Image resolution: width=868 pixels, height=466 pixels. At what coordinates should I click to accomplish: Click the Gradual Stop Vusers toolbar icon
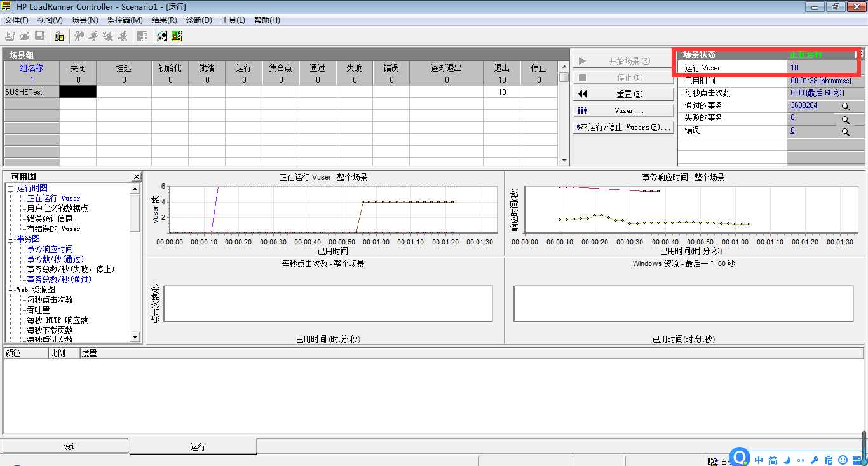pos(108,36)
